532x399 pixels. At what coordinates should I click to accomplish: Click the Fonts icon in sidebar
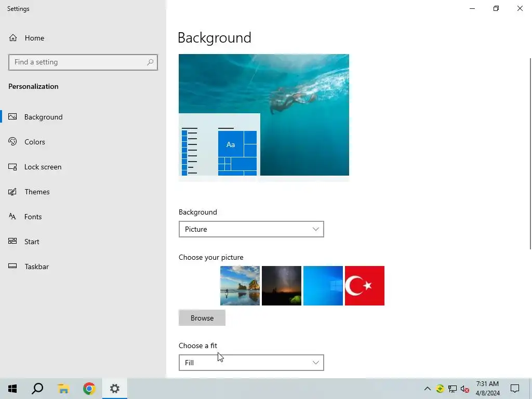12,217
